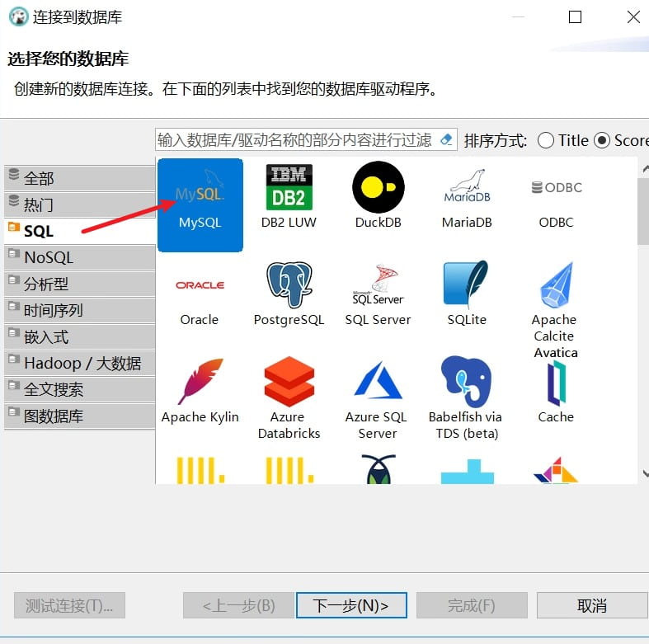This screenshot has height=644, width=649.
Task: Pick the SQL Server driver
Action: tap(378, 294)
